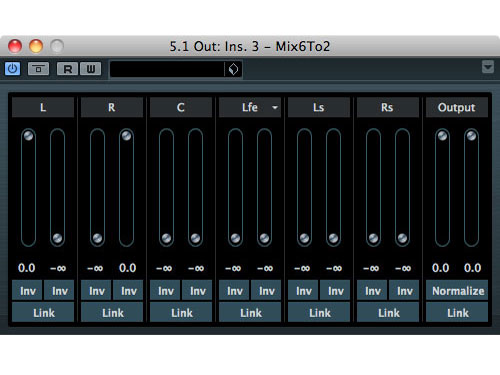Click the C channel header
Image resolution: width=500 pixels, height=375 pixels.
coord(181,107)
